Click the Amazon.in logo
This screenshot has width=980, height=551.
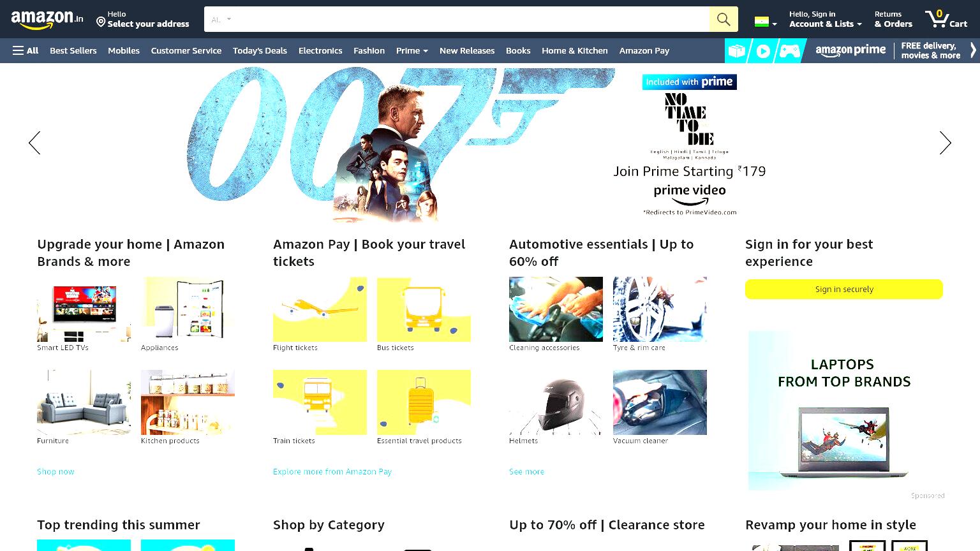pyautogui.click(x=47, y=19)
